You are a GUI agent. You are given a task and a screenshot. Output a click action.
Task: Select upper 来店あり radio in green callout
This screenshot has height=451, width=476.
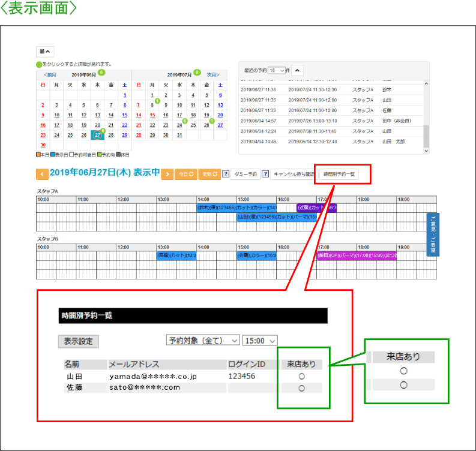pyautogui.click(x=404, y=371)
